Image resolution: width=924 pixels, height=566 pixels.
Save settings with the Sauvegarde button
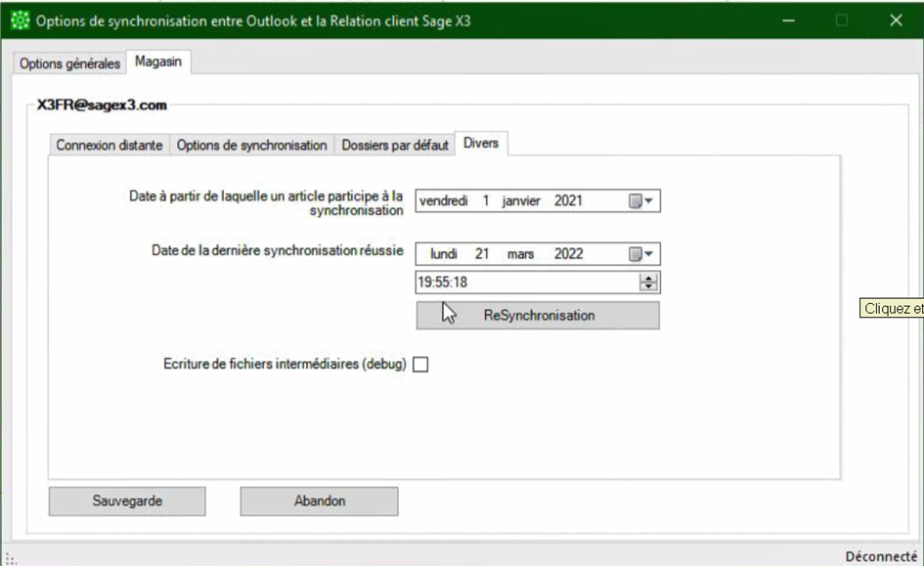click(127, 501)
